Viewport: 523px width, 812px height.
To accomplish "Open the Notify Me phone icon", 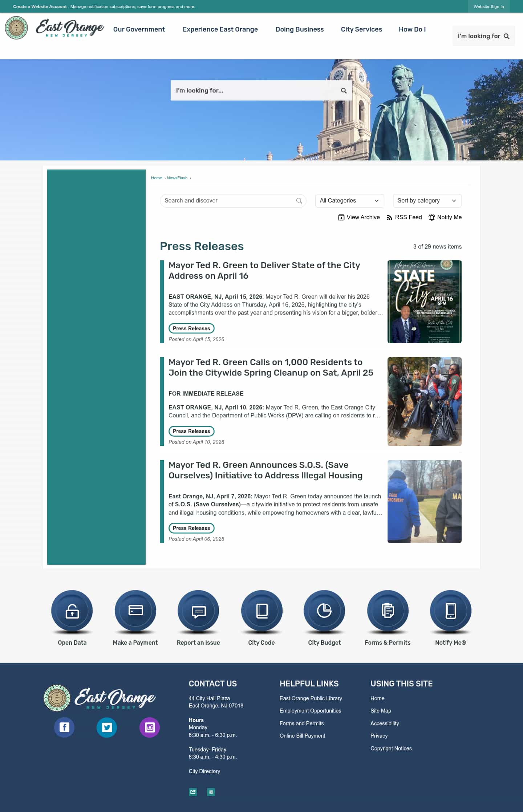I will [x=451, y=611].
